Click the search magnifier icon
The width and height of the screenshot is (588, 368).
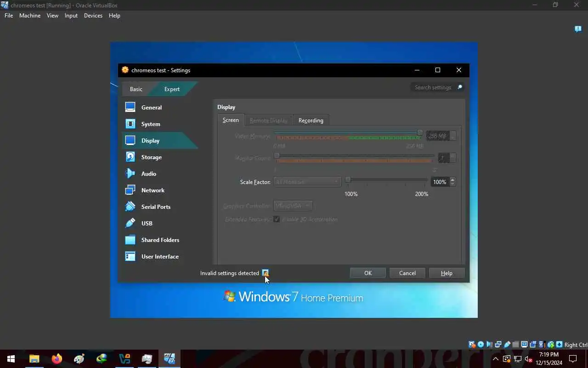459,87
